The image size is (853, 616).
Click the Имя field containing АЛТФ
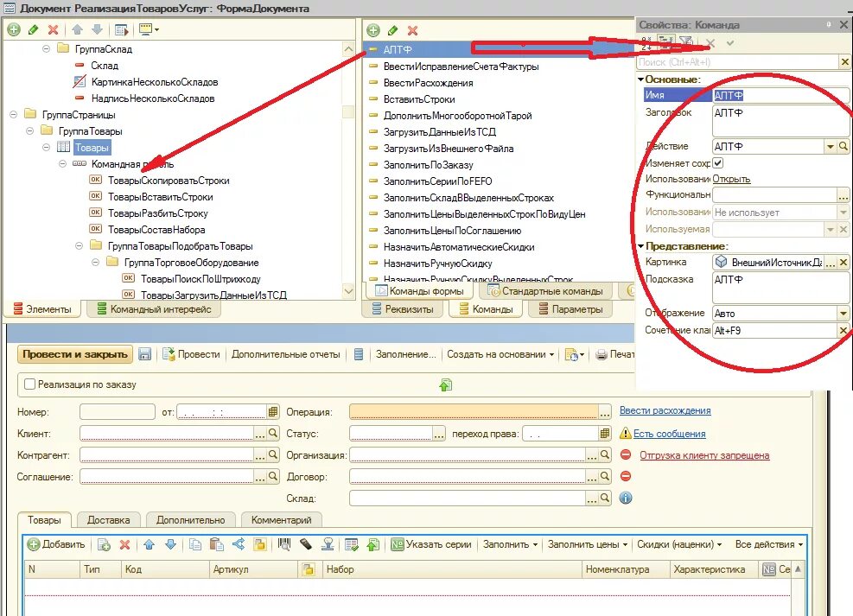coord(780,95)
